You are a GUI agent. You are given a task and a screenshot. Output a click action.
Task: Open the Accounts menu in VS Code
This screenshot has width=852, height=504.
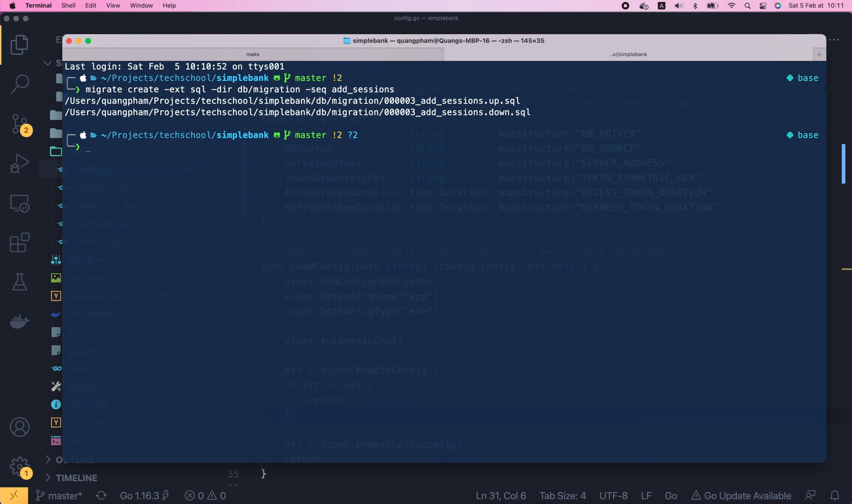coord(19,427)
